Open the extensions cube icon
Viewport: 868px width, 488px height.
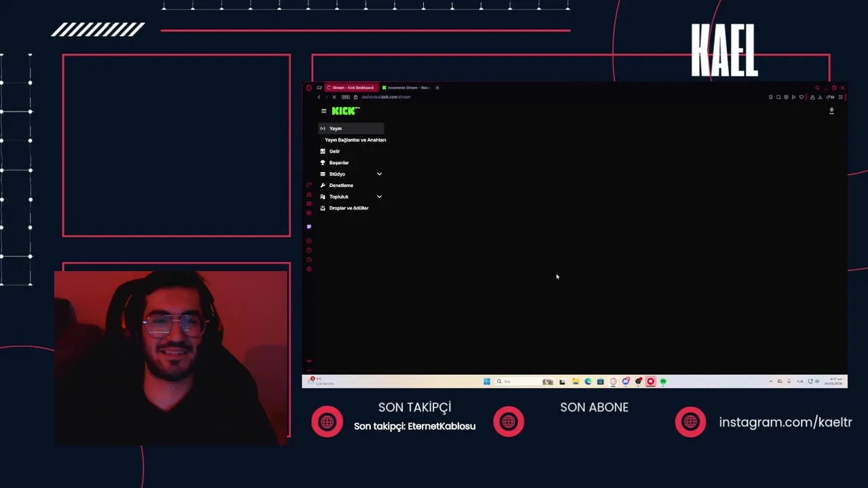(x=812, y=97)
